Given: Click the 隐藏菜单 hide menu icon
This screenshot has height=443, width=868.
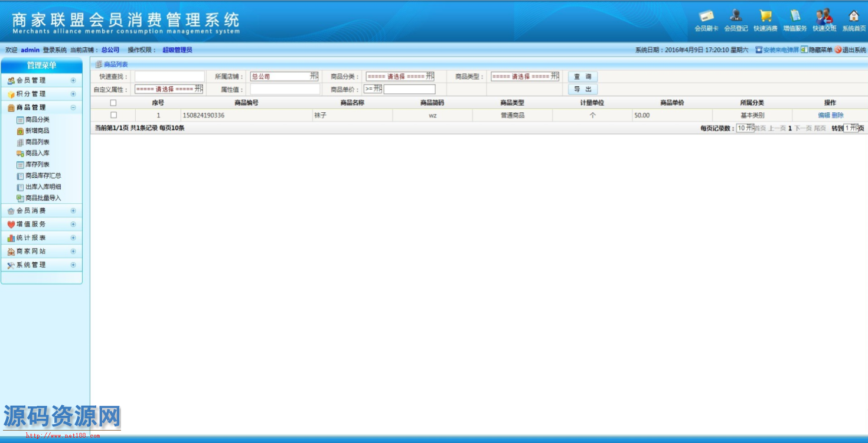Looking at the screenshot, I should click(x=804, y=50).
